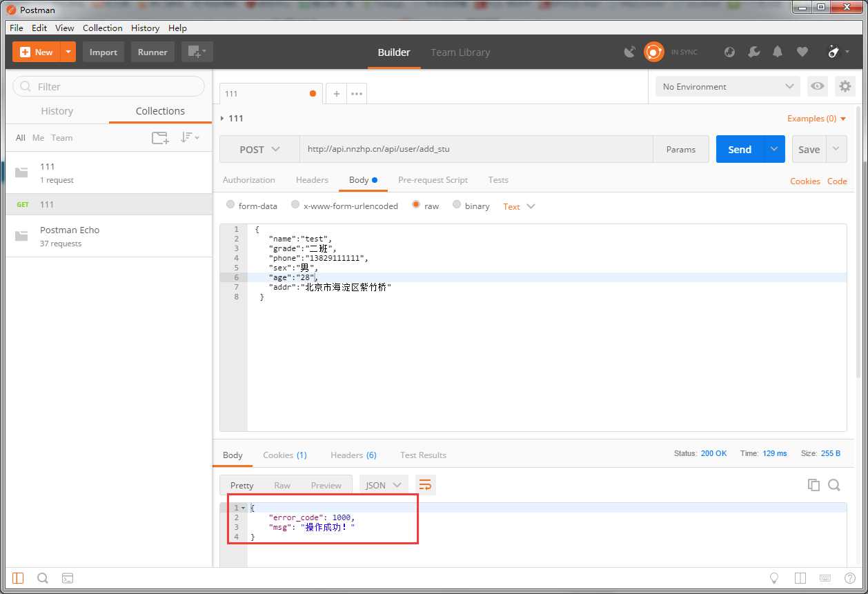Select the GET 111 request
The width and height of the screenshot is (868, 594).
109,204
